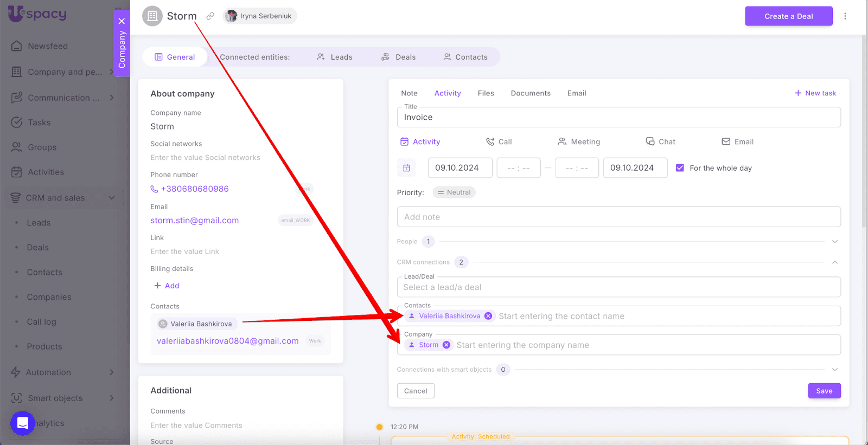Uncheck the For the whole day checkbox
This screenshot has height=445, width=868.
click(x=680, y=168)
